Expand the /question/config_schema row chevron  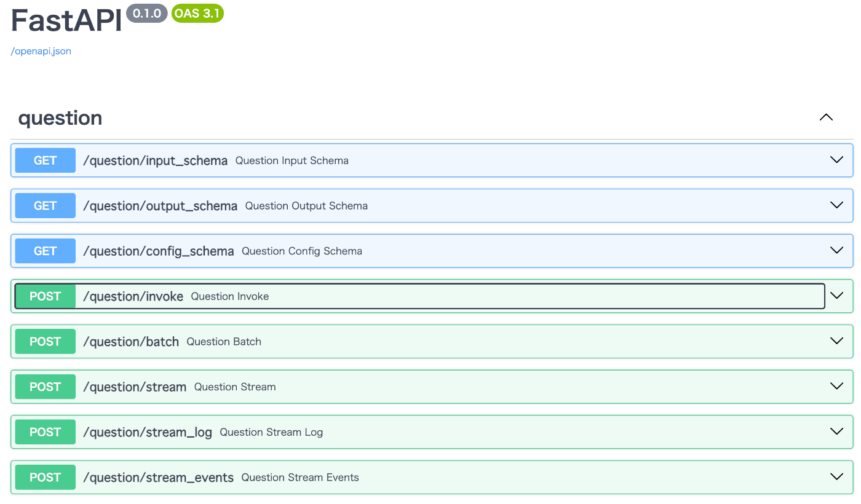836,251
